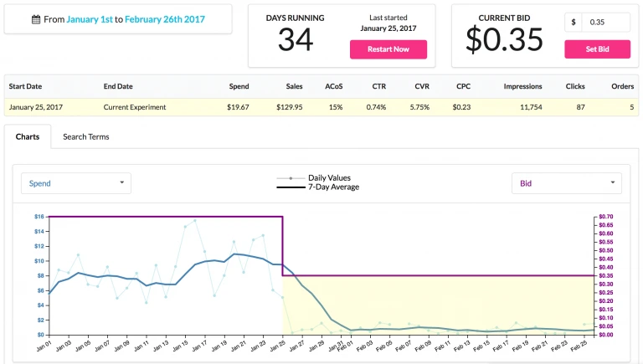Viewport: 643px width, 364px height.
Task: Sort by the Impressions column header
Action: coord(522,86)
